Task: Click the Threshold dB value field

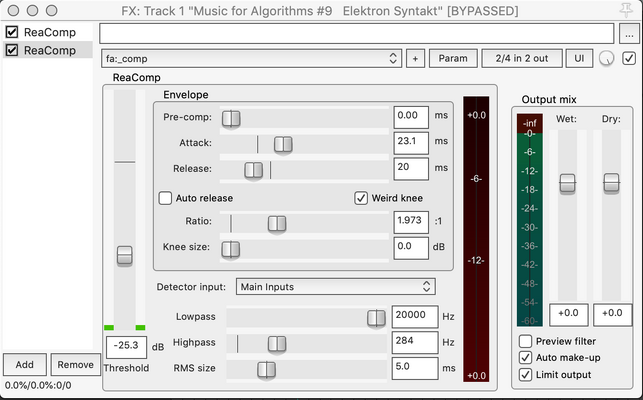Action: pos(126,346)
